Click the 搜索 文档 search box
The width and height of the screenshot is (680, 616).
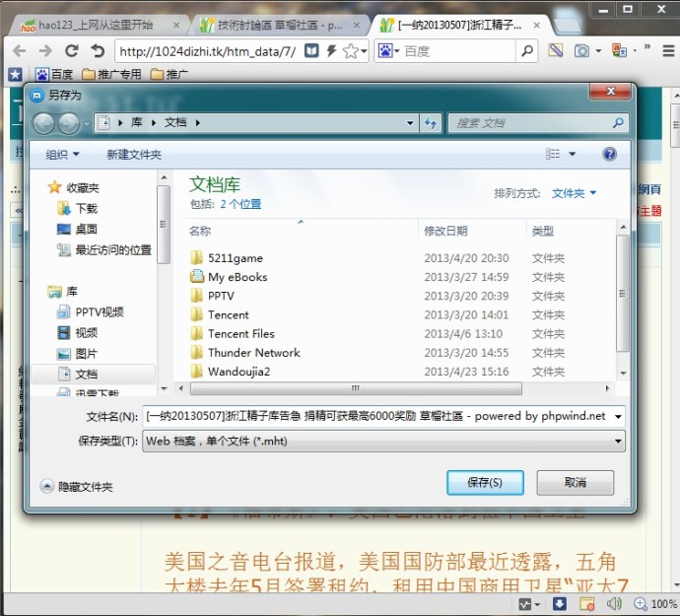pos(538,123)
